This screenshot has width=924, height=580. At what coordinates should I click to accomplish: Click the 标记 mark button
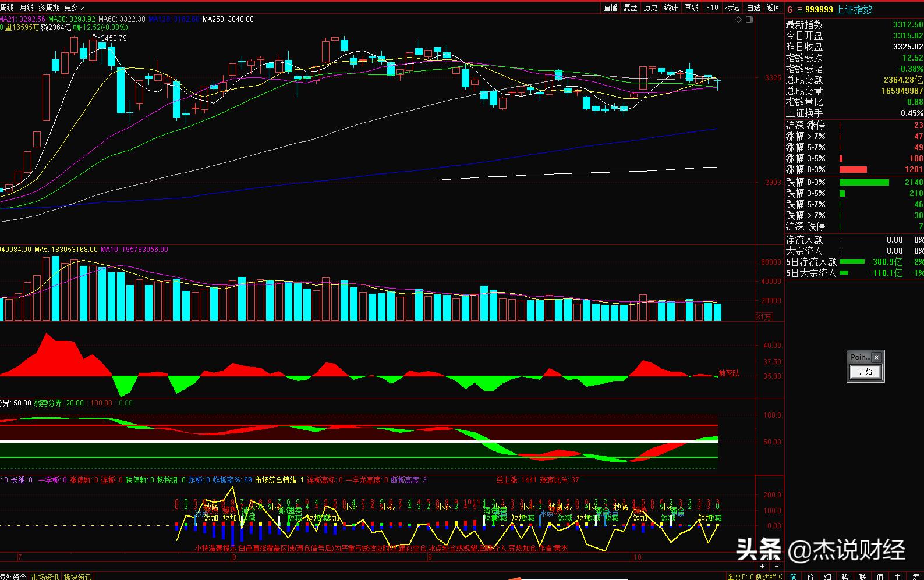click(732, 8)
